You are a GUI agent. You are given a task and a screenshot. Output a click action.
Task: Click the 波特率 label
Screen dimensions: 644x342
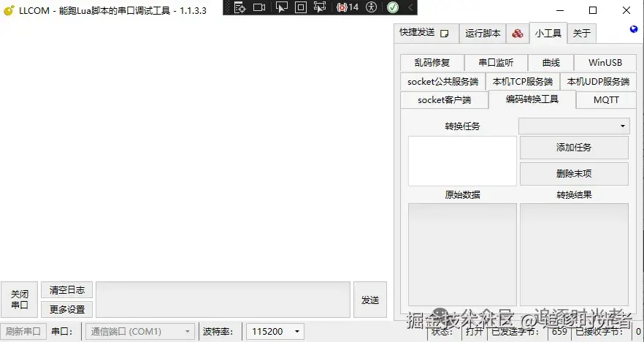click(218, 331)
